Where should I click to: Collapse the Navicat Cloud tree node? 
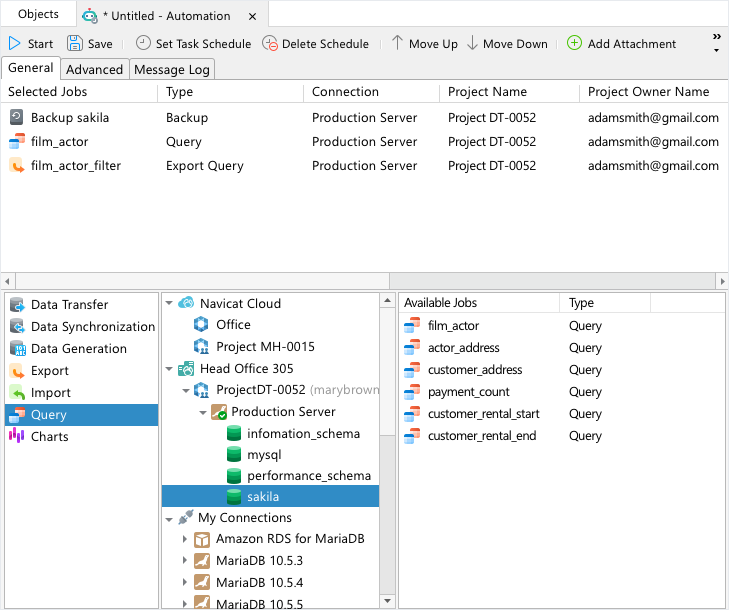[169, 303]
